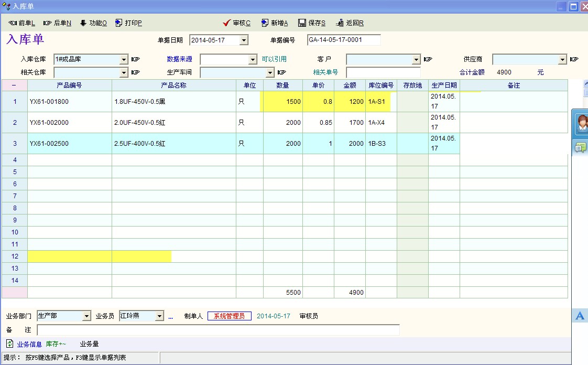
Task: Open the 功能 function menu
Action: (93, 23)
